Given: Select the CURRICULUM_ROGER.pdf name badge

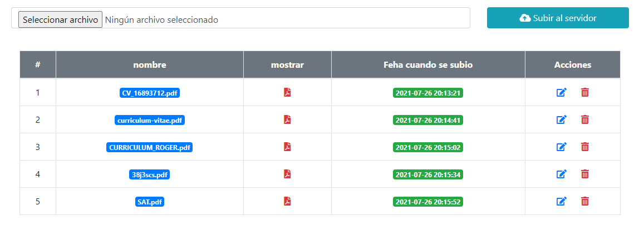Looking at the screenshot, I should click(150, 148).
